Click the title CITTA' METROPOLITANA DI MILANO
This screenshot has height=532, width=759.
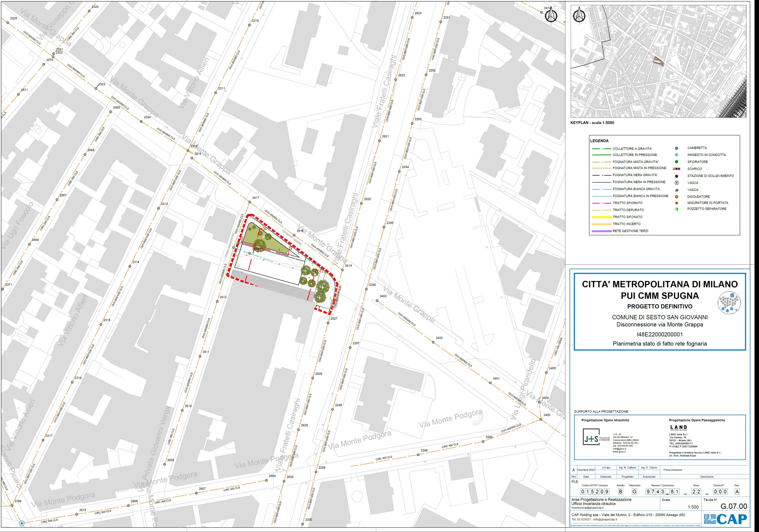click(x=660, y=284)
